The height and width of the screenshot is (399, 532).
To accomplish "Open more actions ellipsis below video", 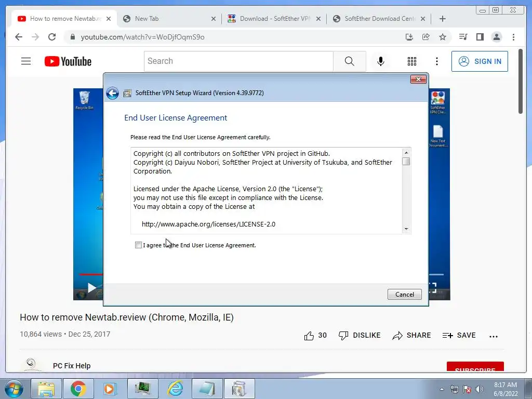I will [x=494, y=336].
